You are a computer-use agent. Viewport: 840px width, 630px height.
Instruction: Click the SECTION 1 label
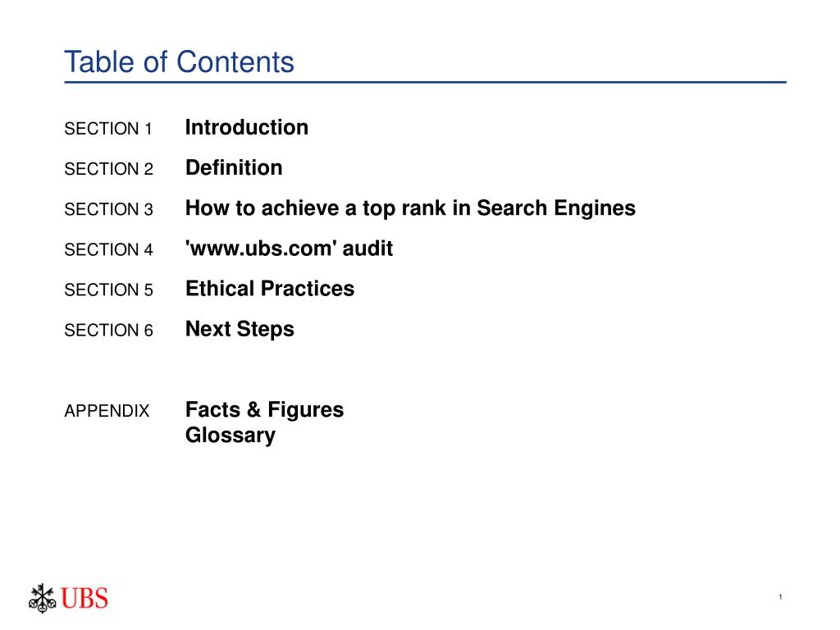click(108, 129)
